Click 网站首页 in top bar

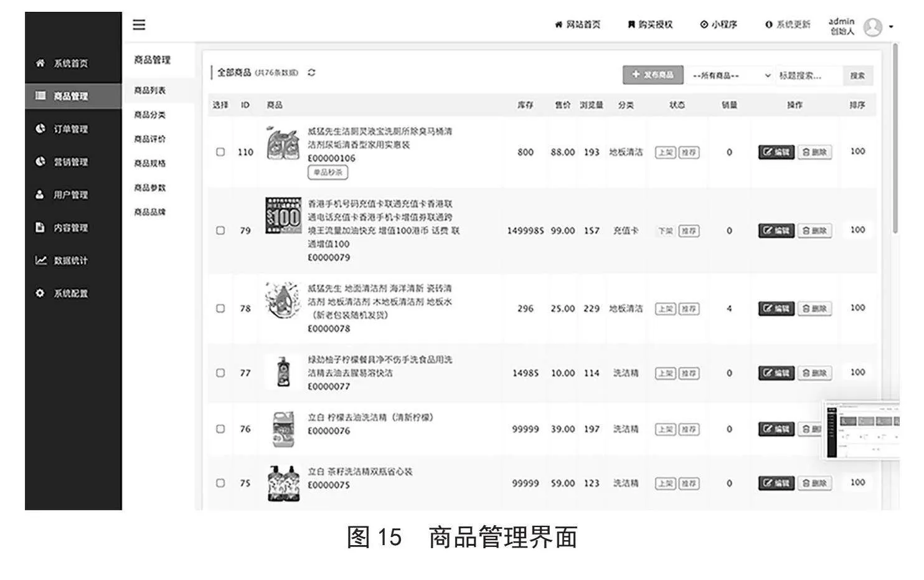click(x=578, y=24)
